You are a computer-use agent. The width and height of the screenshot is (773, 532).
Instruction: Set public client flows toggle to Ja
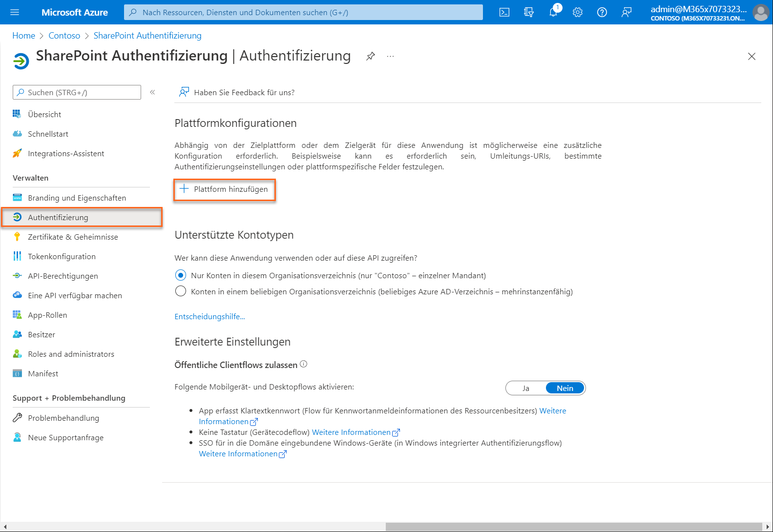click(526, 388)
